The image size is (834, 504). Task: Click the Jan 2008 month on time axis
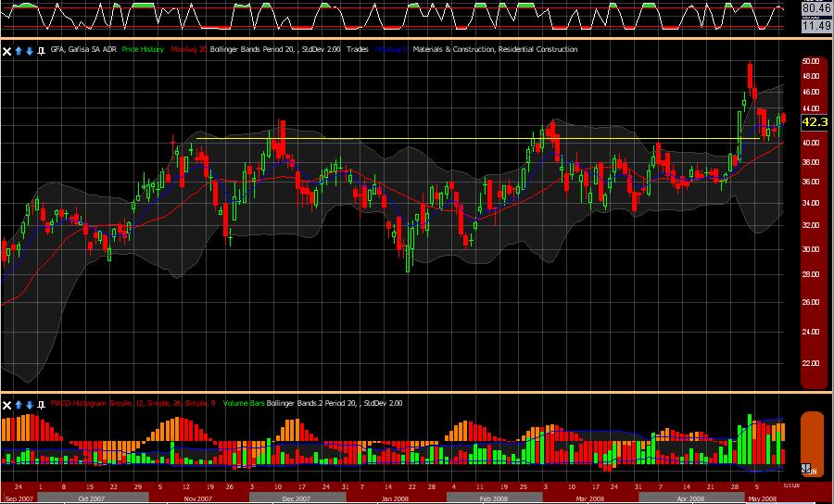coord(398,498)
